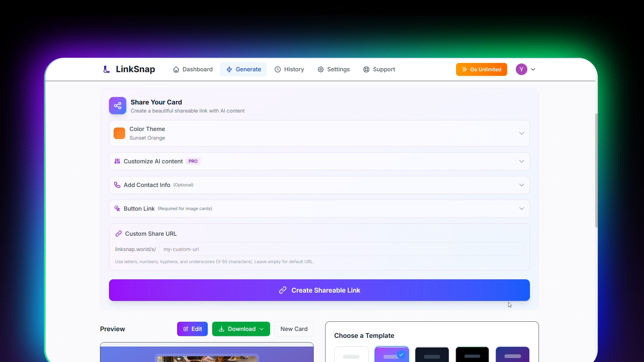Click the Sunset Orange color swatch

[x=119, y=133]
